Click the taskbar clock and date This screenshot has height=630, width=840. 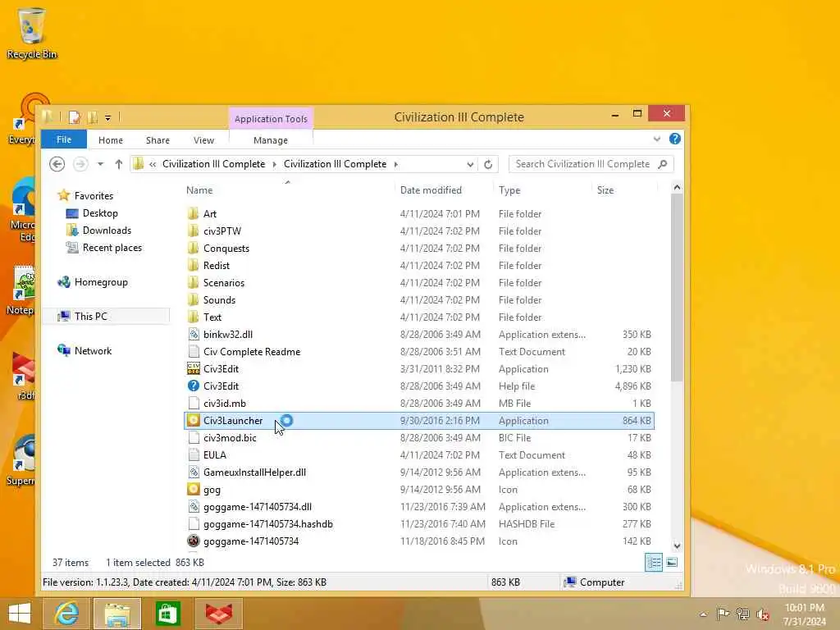804,614
